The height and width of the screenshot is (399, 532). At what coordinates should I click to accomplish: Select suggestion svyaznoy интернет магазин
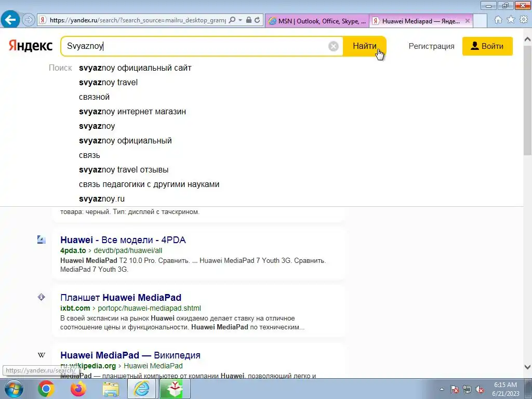point(132,112)
